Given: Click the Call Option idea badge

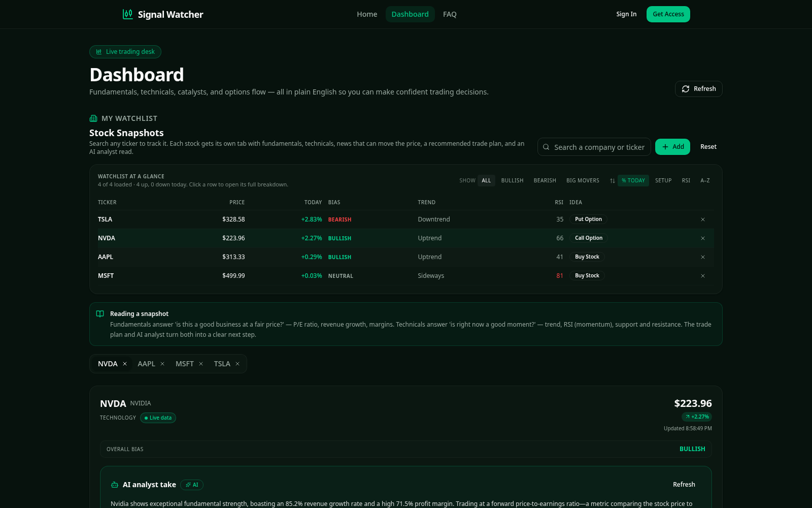Looking at the screenshot, I should [x=589, y=238].
